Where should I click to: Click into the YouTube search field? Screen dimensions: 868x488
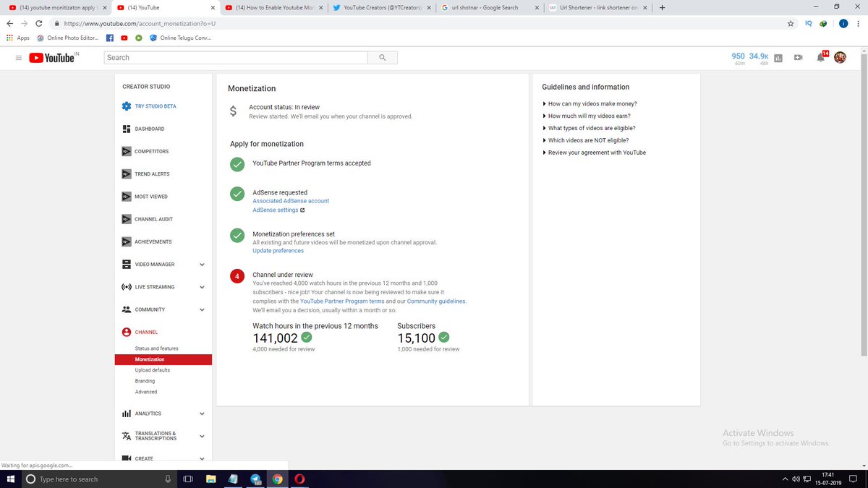click(236, 58)
